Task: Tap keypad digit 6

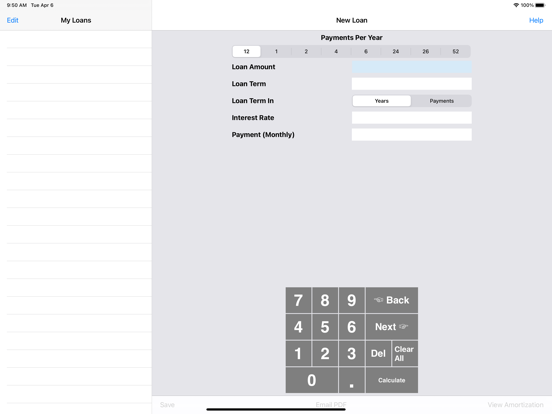Action: (352, 327)
